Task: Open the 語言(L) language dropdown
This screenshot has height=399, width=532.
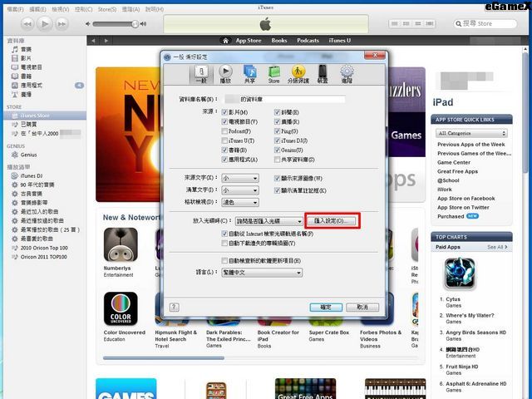Action: (262, 273)
